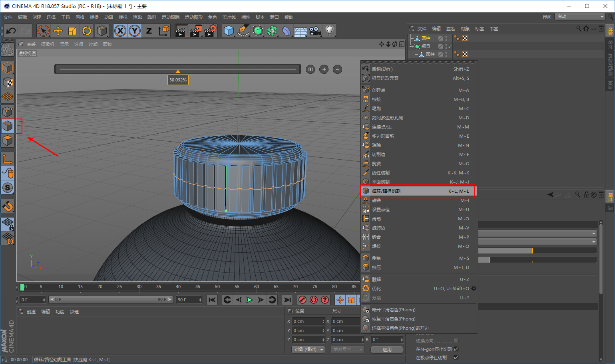The height and width of the screenshot is (364, 615).
Task: Click the coordinate system icon
Action: tap(163, 31)
